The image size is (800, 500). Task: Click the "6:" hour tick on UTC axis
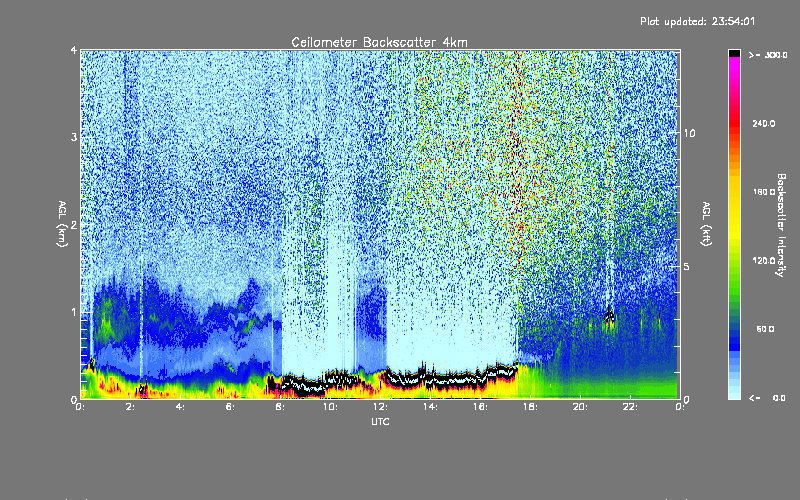point(231,407)
